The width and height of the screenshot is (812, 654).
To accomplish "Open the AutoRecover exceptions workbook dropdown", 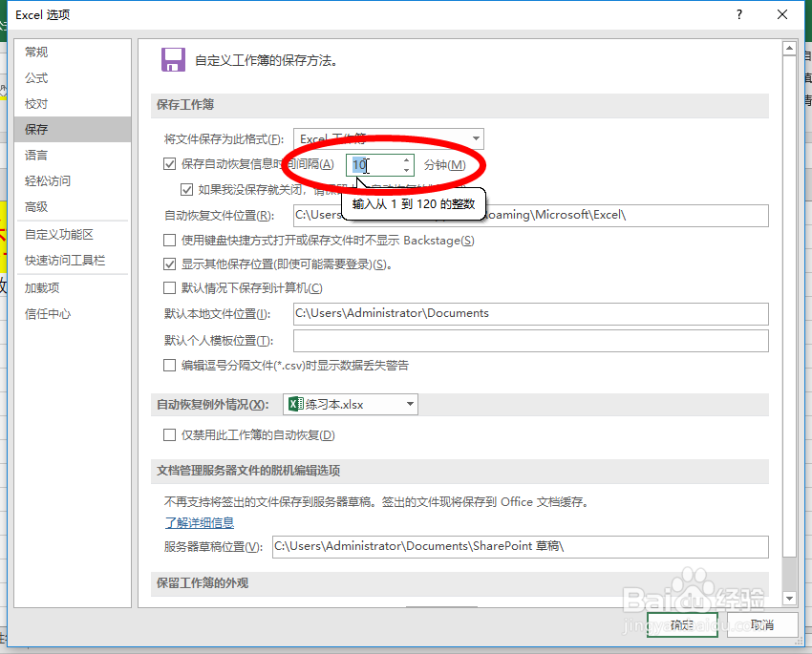I will [410, 404].
